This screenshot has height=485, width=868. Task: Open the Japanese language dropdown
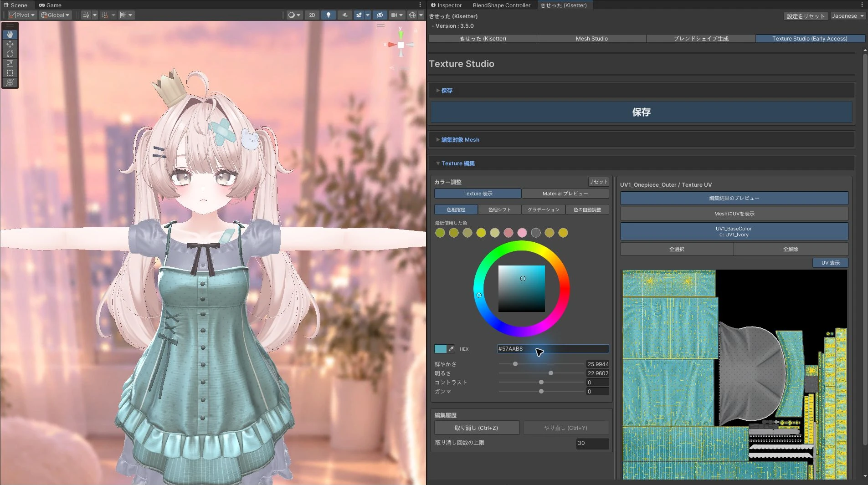pos(847,16)
